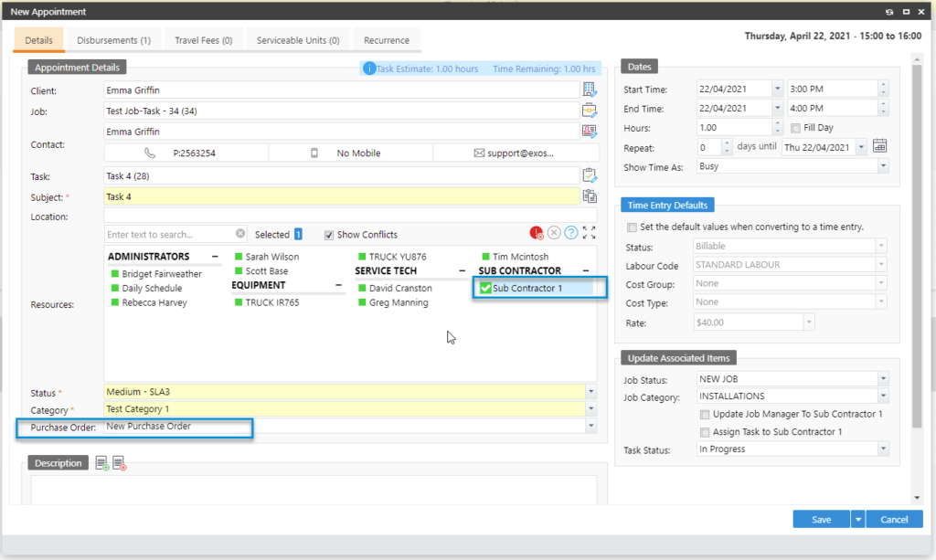Collapse the SERVICE TECH group

pos(462,270)
